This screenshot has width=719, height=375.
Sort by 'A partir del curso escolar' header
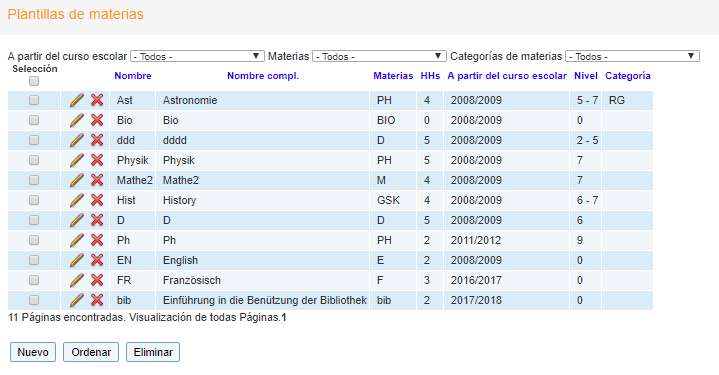point(507,76)
